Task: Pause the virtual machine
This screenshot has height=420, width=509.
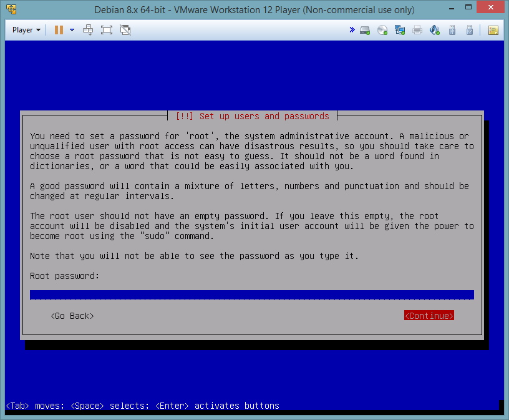Action: (x=59, y=30)
